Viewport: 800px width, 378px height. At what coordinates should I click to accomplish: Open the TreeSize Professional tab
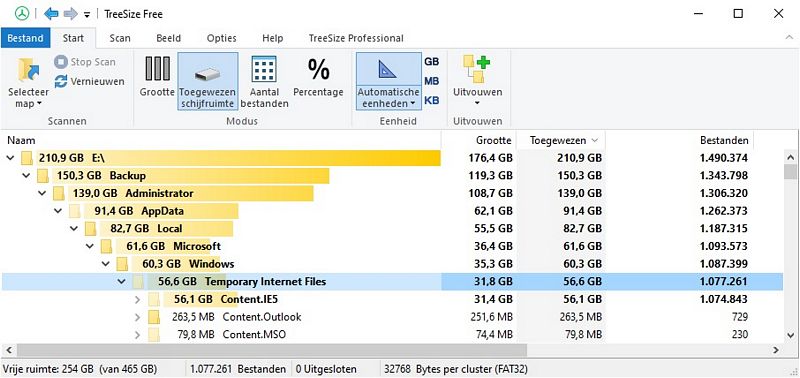[x=356, y=38]
